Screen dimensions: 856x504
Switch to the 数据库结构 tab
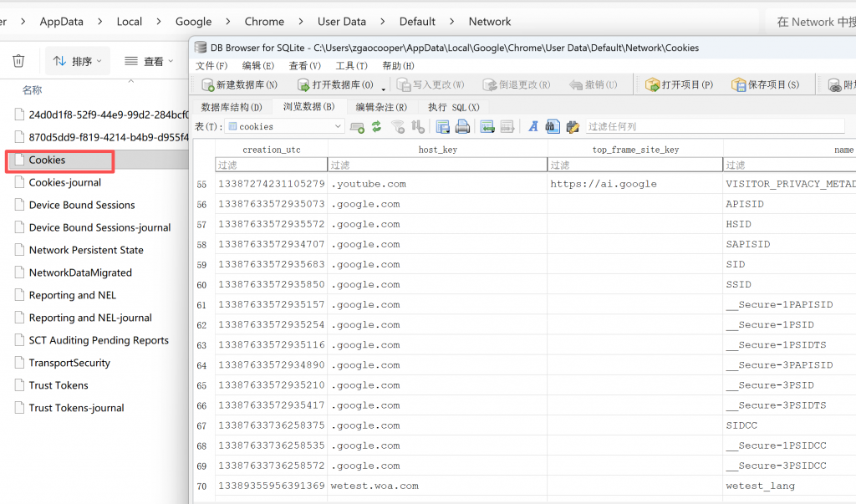[232, 107]
